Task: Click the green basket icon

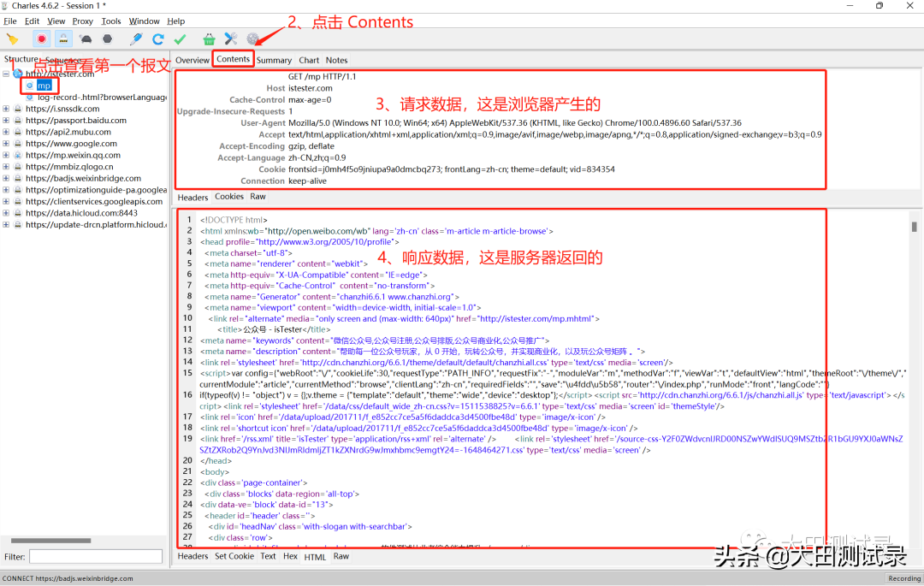Action: click(209, 38)
